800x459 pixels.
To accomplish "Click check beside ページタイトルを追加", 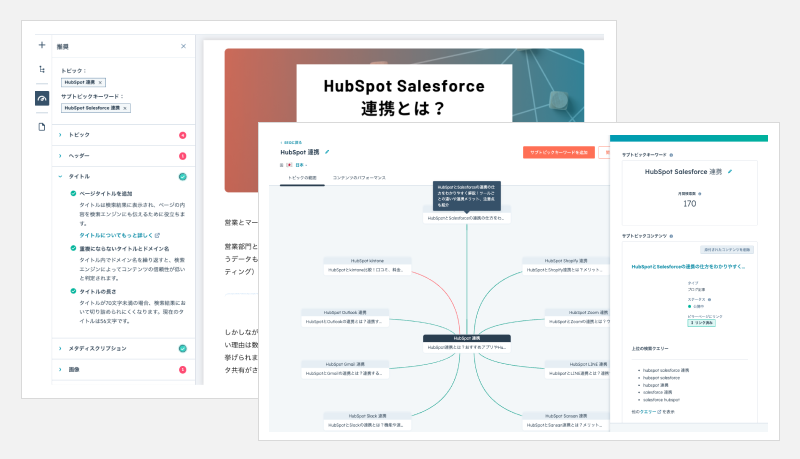I will pyautogui.click(x=73, y=193).
